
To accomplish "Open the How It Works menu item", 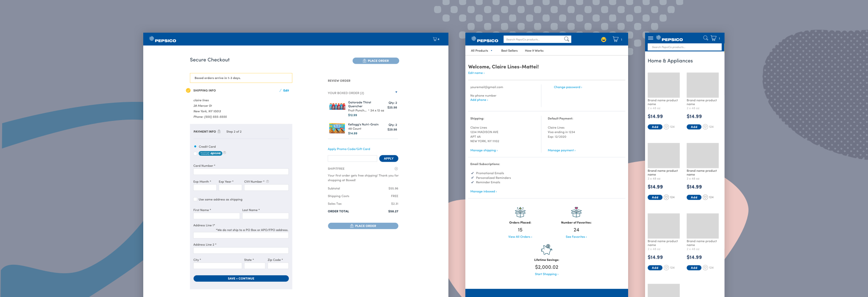I will [534, 50].
